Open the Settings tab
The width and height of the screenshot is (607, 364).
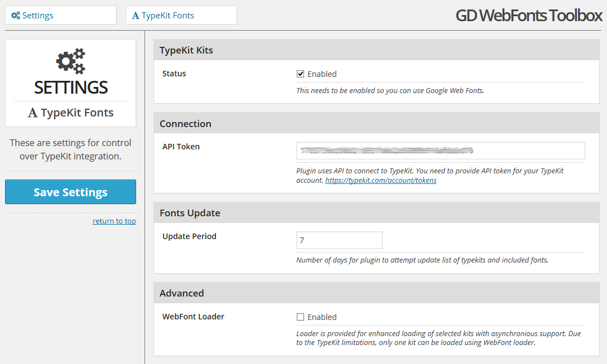pyautogui.click(x=61, y=15)
